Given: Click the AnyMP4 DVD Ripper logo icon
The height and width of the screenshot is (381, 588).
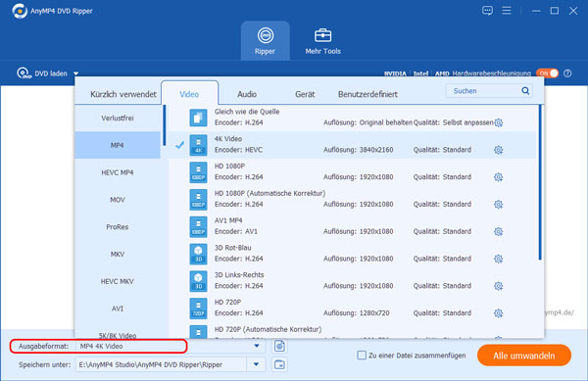Looking at the screenshot, I should point(20,11).
